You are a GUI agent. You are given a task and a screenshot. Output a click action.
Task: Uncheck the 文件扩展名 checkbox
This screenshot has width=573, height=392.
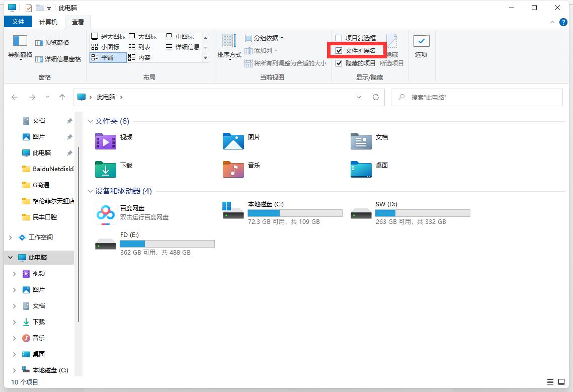coord(339,51)
